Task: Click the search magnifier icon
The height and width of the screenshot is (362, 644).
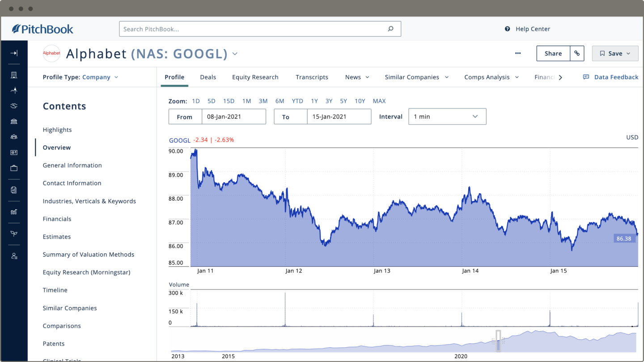Action: (390, 29)
